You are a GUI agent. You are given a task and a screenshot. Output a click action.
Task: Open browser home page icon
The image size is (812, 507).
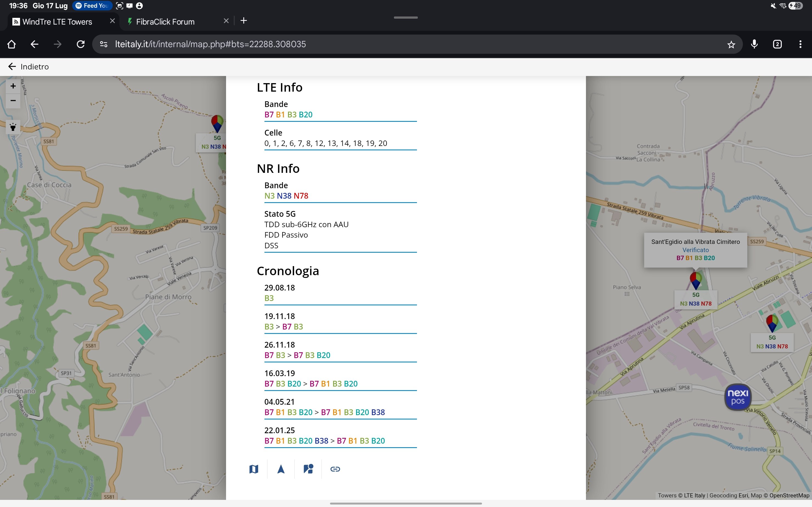pos(12,44)
